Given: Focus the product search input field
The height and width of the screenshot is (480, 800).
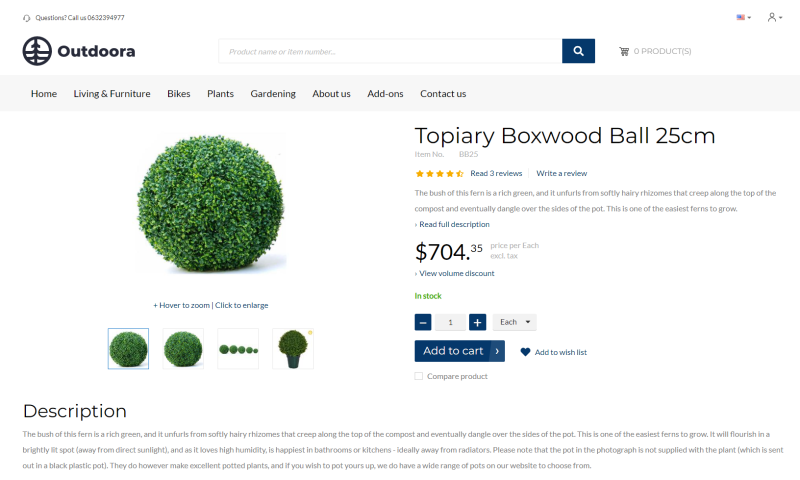Looking at the screenshot, I should coord(390,51).
